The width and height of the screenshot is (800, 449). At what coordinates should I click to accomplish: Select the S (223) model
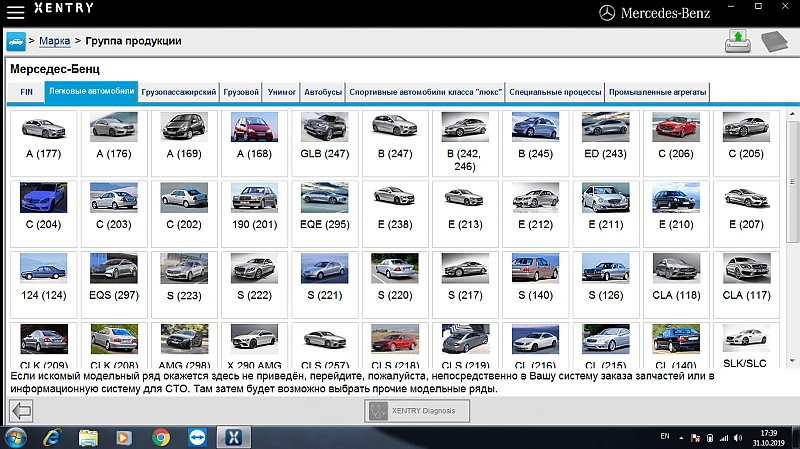184,285
